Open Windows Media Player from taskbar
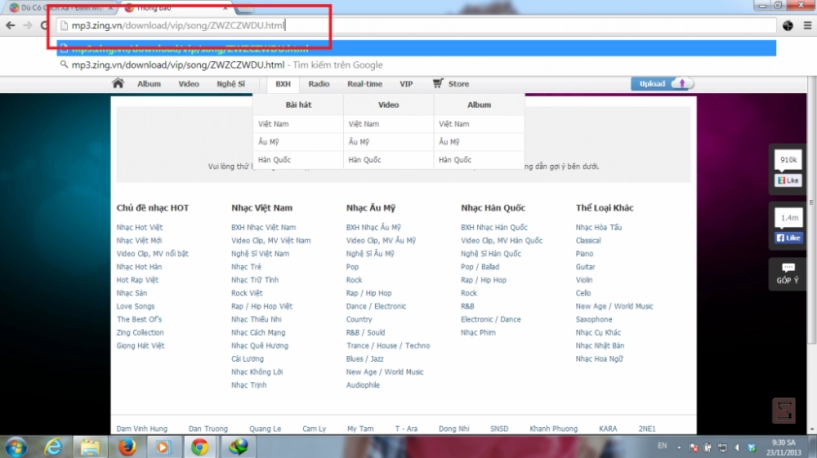The image size is (817, 458). (163, 447)
